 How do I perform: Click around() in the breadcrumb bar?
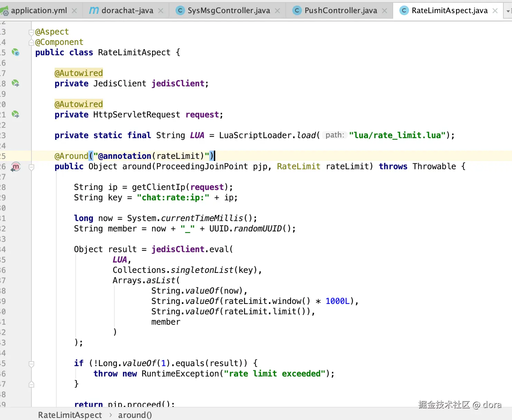135,415
